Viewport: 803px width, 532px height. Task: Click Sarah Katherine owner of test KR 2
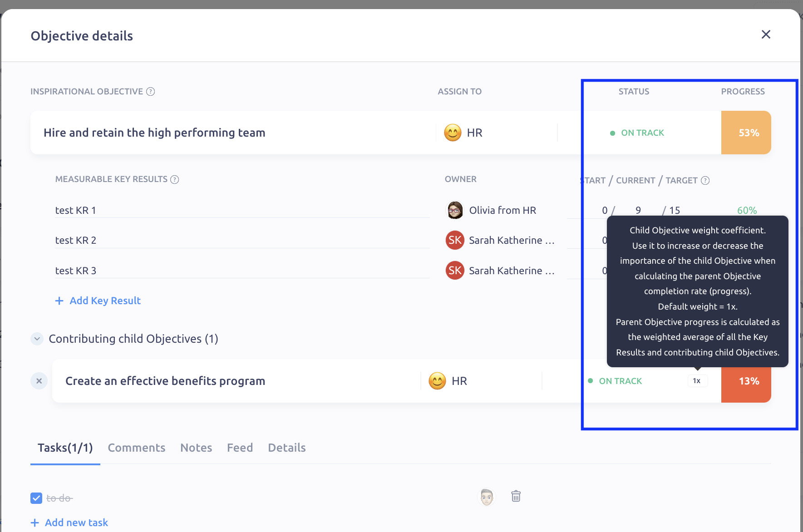[x=512, y=240]
